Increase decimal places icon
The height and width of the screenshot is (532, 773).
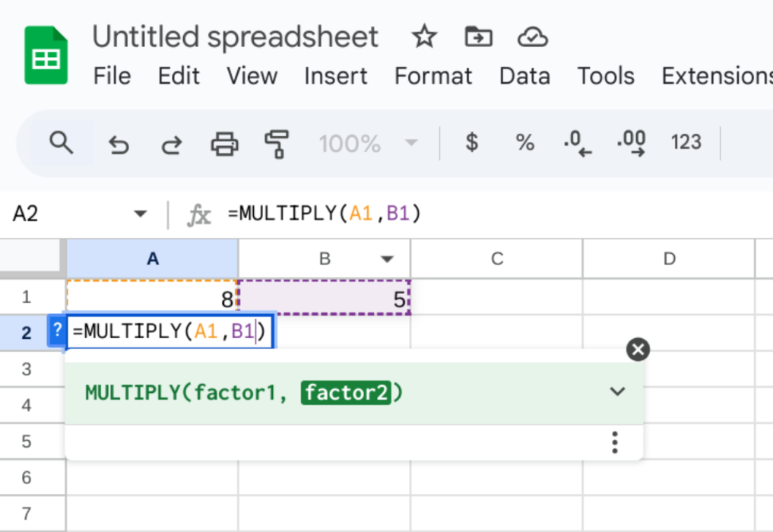[631, 143]
